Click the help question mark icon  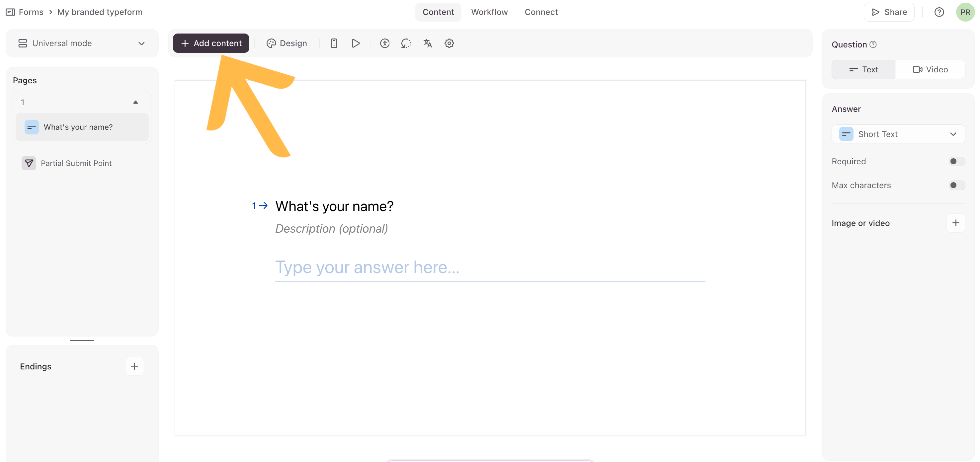pyautogui.click(x=939, y=12)
